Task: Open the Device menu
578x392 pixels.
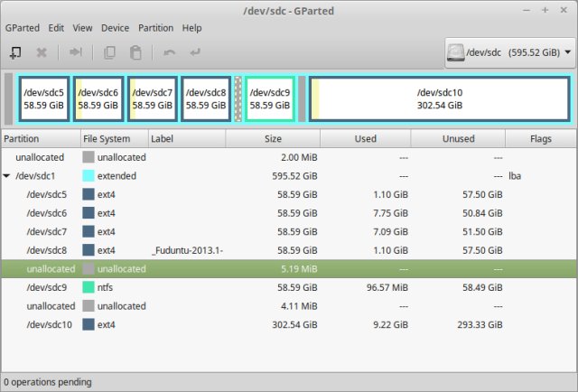Action: click(x=115, y=28)
